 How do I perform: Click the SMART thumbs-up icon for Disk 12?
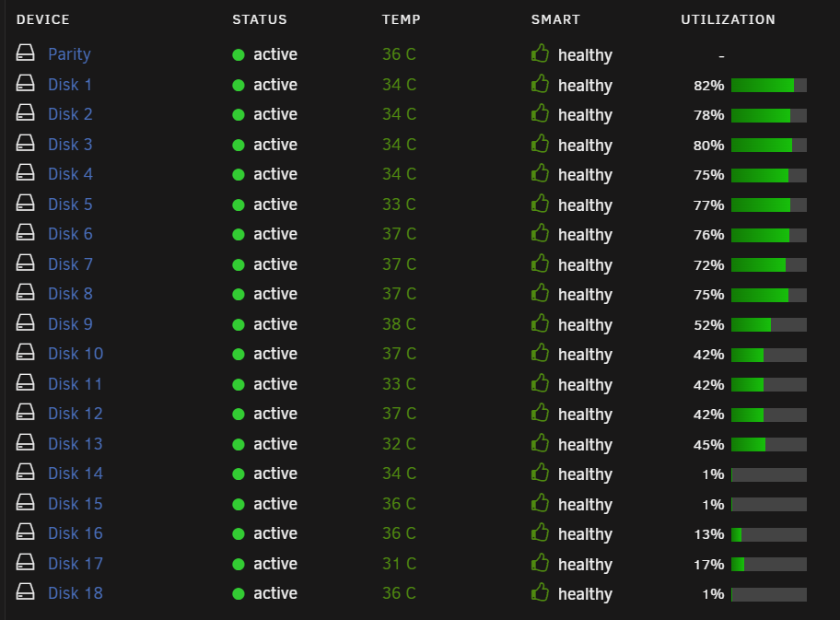(540, 413)
